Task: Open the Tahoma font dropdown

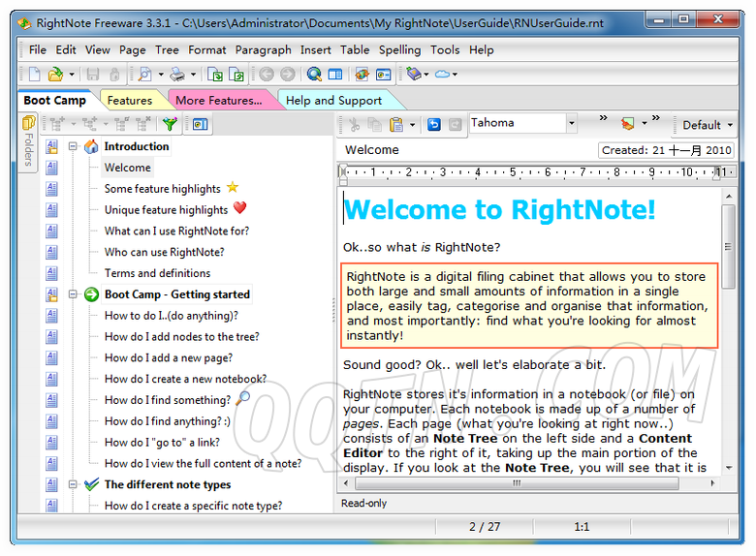Action: [x=571, y=124]
